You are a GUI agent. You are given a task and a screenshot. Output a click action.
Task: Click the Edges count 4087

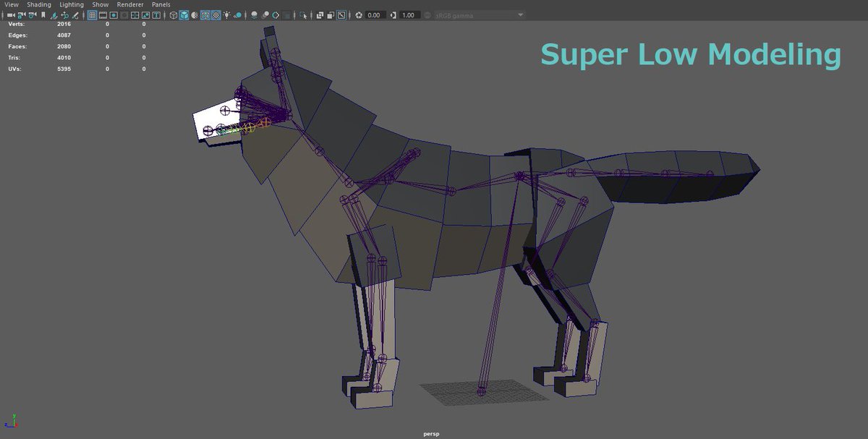click(64, 35)
